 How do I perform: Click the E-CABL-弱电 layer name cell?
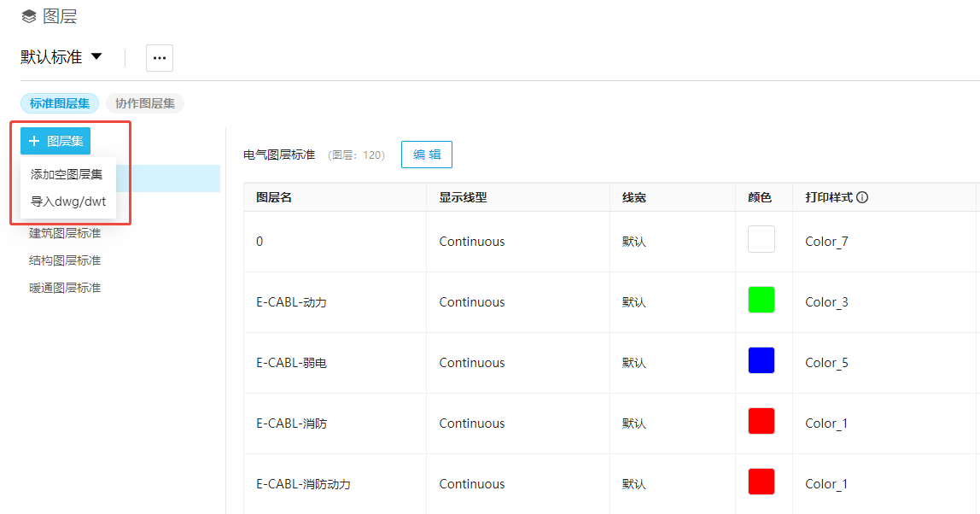(x=291, y=363)
